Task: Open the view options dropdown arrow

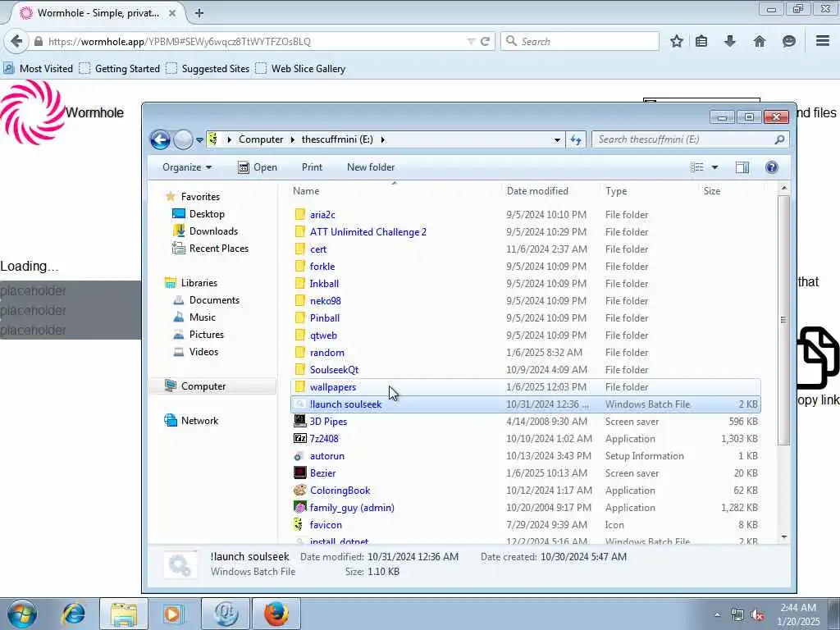Action: [x=714, y=167]
